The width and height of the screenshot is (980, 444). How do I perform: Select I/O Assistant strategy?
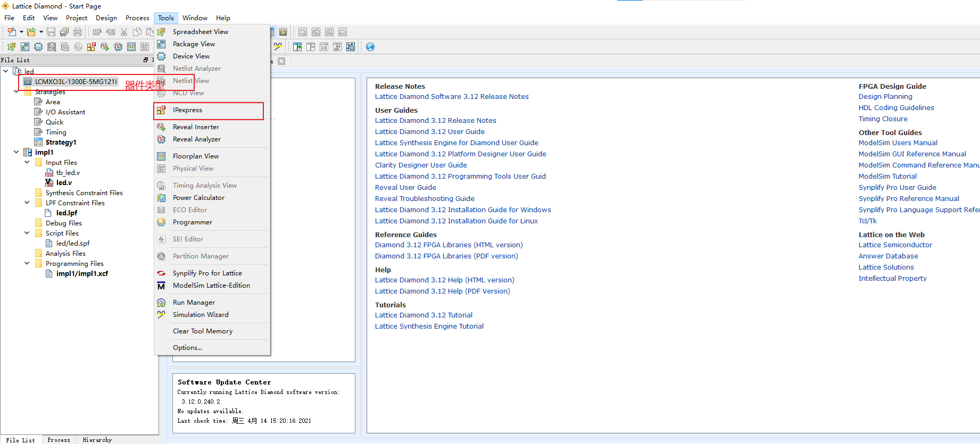65,112
